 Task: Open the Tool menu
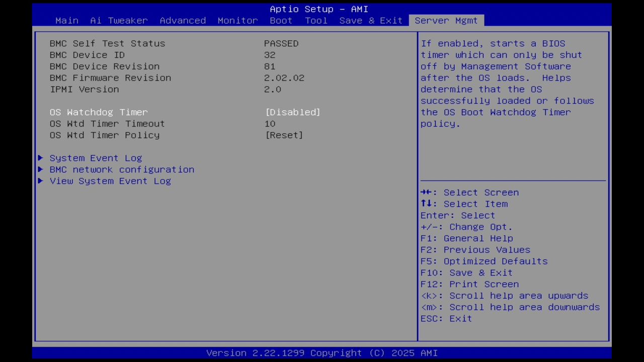point(316,20)
